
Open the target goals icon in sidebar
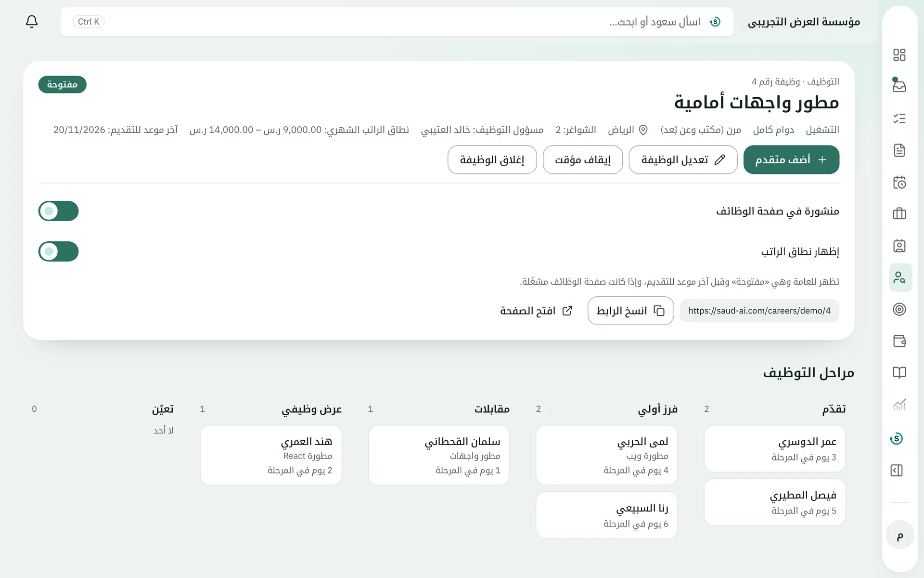point(899,309)
